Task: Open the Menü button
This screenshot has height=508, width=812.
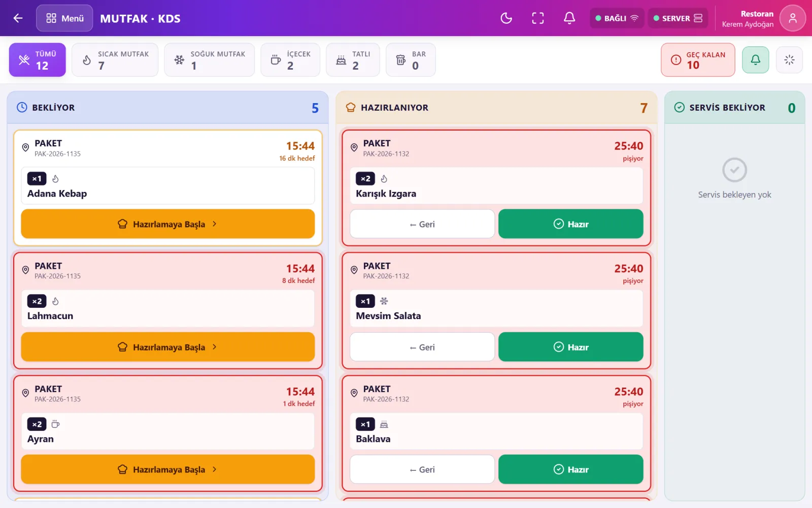Action: pos(64,18)
